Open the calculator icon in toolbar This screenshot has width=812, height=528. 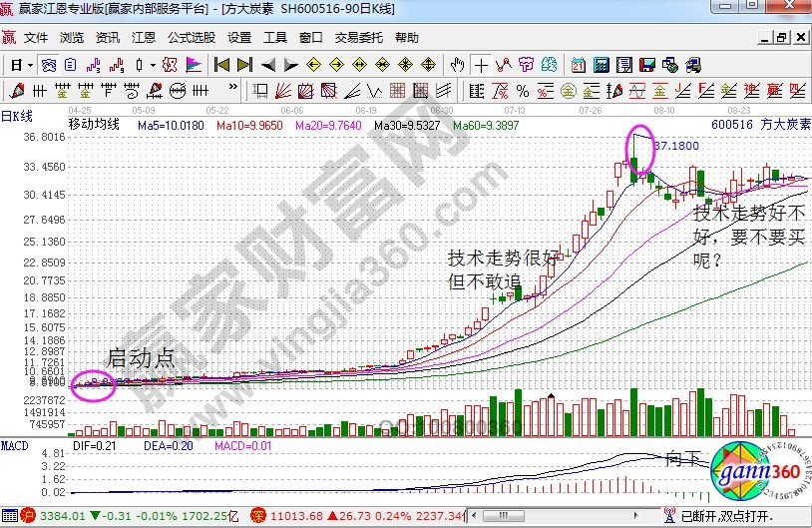coord(601,65)
